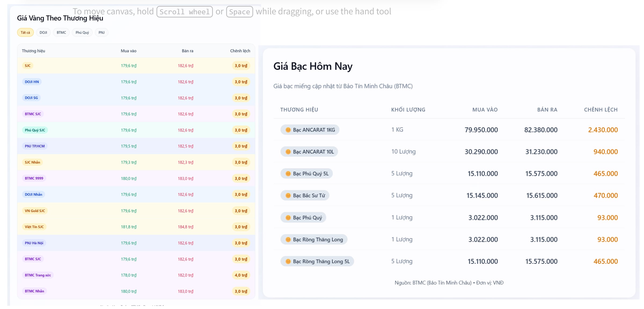Viewport: 644px width, 309px height.
Task: Click the 30.290.000 buy price
Action: 481,152
